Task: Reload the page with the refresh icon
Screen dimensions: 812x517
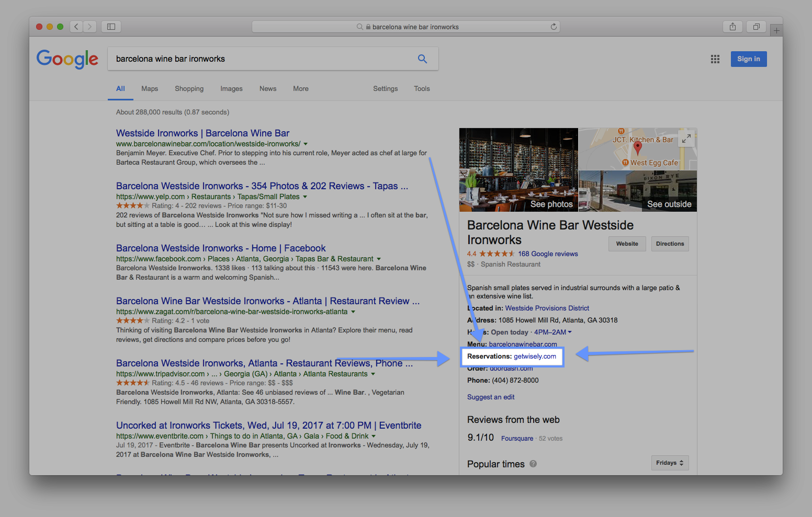Action: (554, 27)
